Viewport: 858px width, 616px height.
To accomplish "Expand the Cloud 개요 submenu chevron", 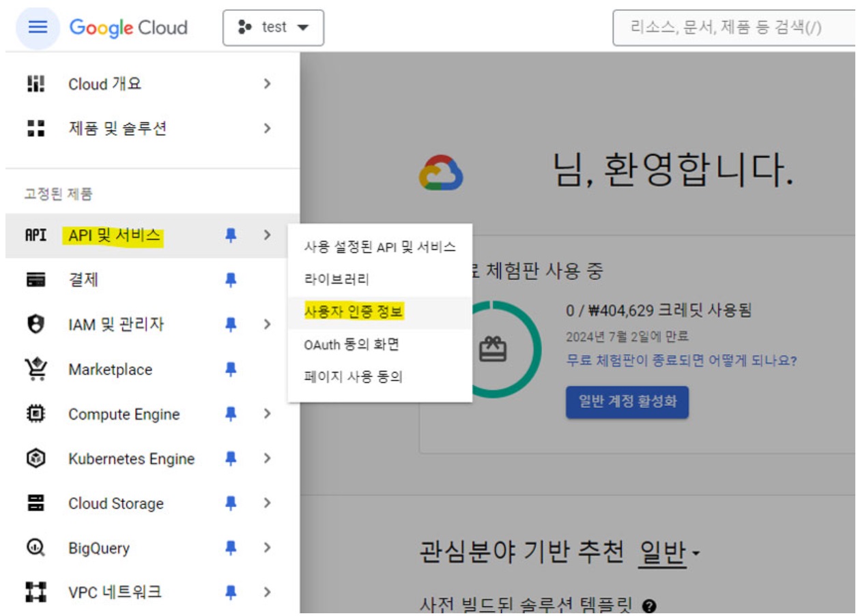I will [267, 84].
